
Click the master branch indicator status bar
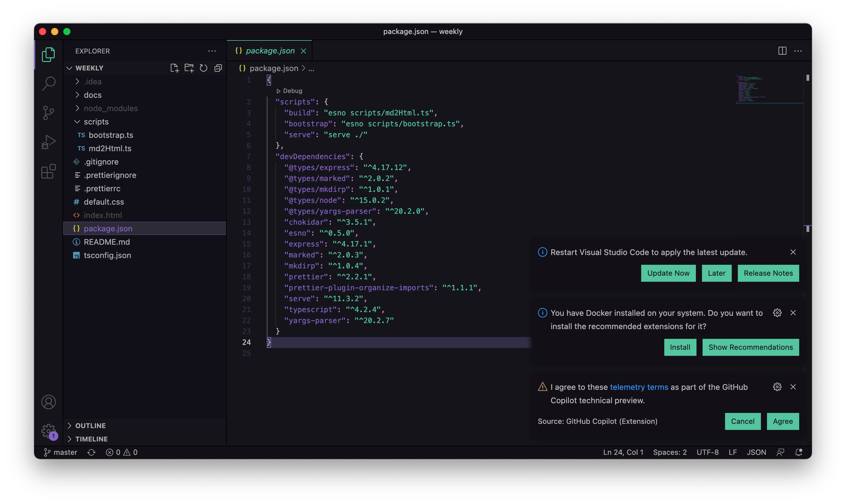(60, 452)
